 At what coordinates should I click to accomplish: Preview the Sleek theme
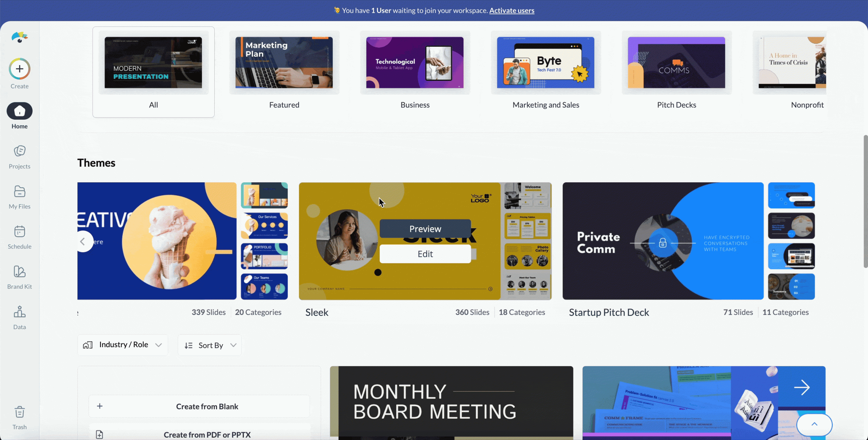pos(425,229)
